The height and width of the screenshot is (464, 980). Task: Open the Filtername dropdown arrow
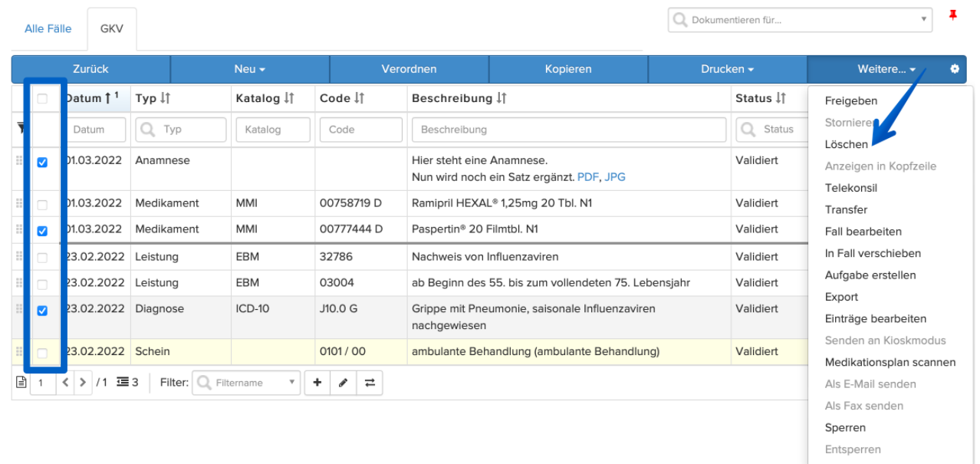291,382
